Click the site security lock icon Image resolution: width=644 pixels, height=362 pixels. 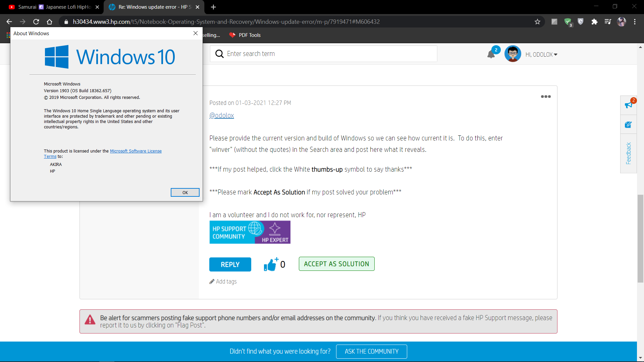click(x=66, y=22)
